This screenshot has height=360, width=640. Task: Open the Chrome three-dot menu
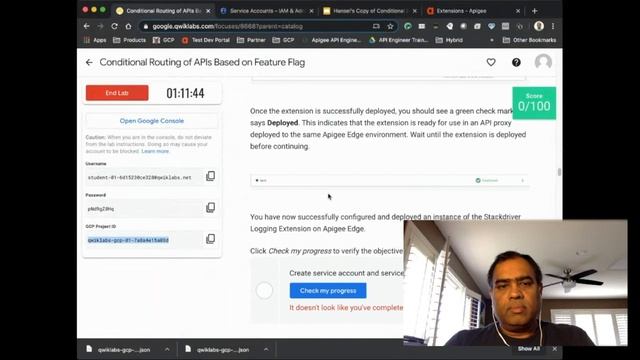553,26
